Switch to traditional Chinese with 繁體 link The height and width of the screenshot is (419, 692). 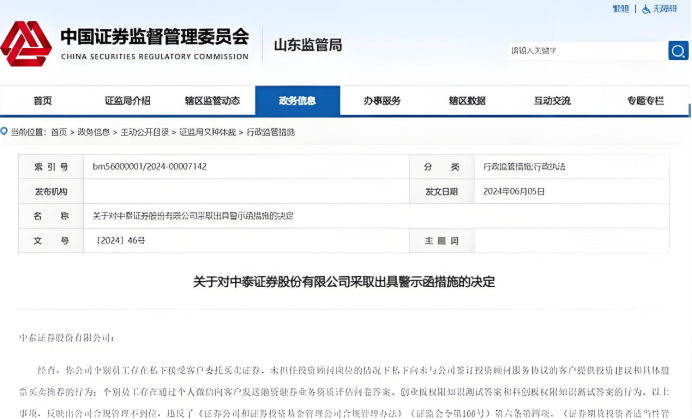tap(621, 9)
